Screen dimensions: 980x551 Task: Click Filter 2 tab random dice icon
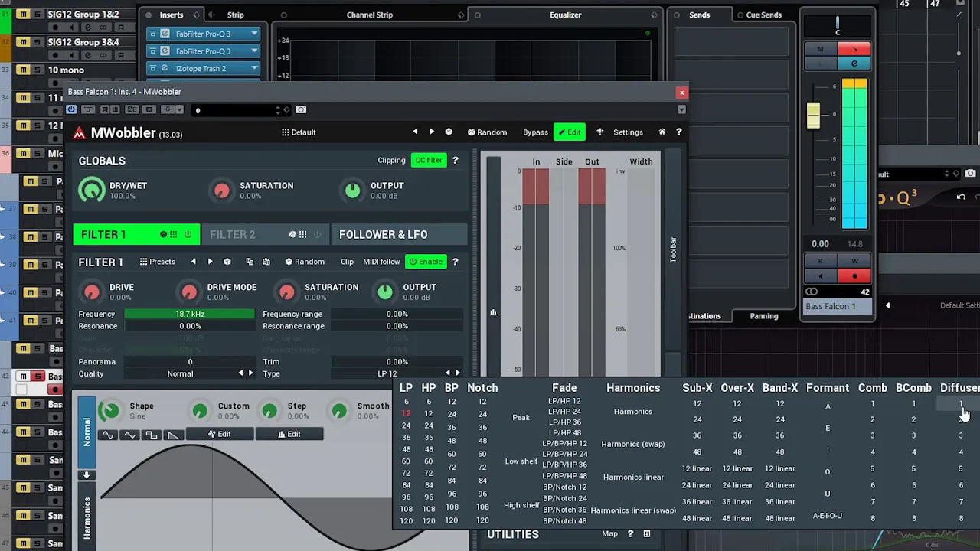pos(292,235)
